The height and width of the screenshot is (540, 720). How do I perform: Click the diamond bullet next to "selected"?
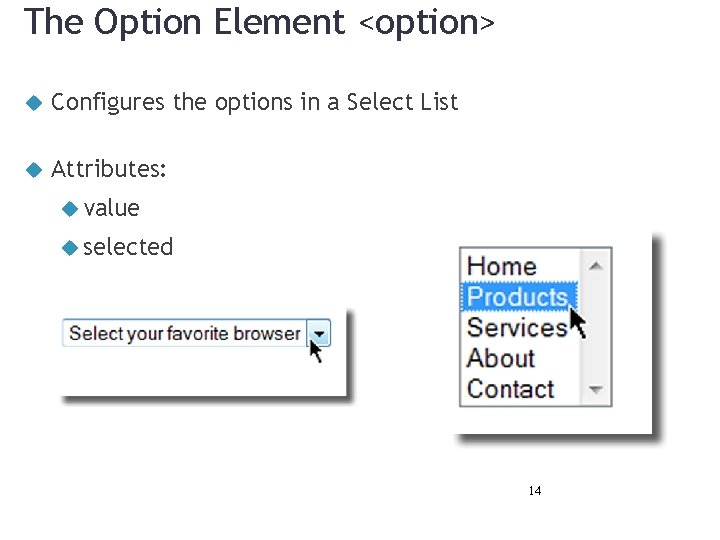tap(70, 247)
